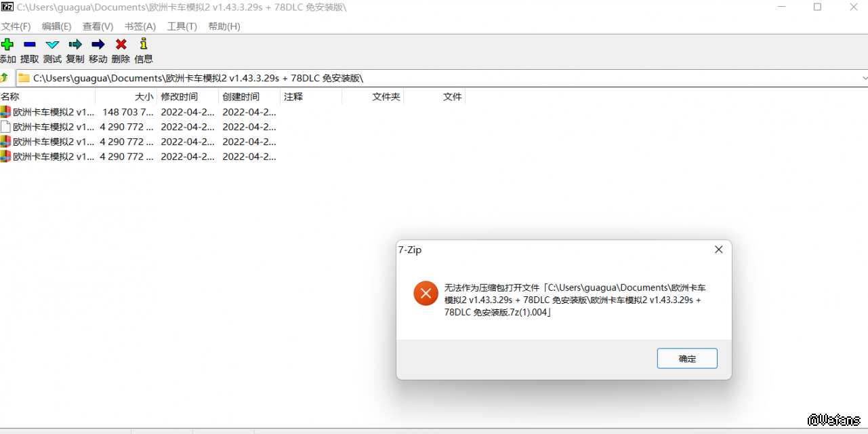
Task: Maximize the 7-Zip main window
Action: pos(817,7)
